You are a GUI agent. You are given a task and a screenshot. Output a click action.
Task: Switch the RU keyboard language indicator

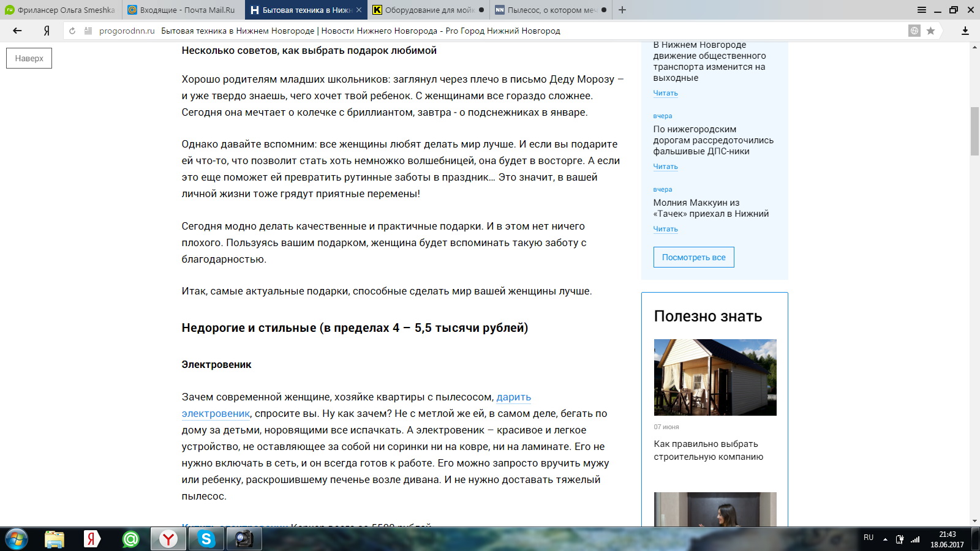click(x=869, y=538)
